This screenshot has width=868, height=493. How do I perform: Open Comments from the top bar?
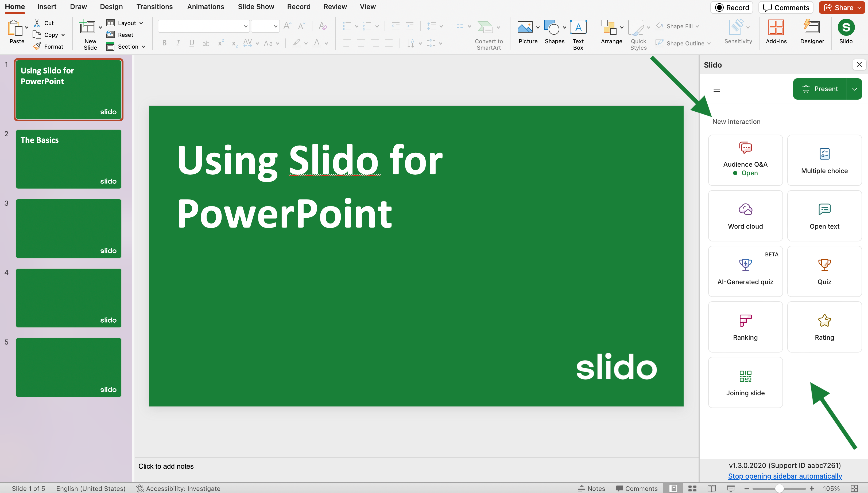(x=786, y=7)
